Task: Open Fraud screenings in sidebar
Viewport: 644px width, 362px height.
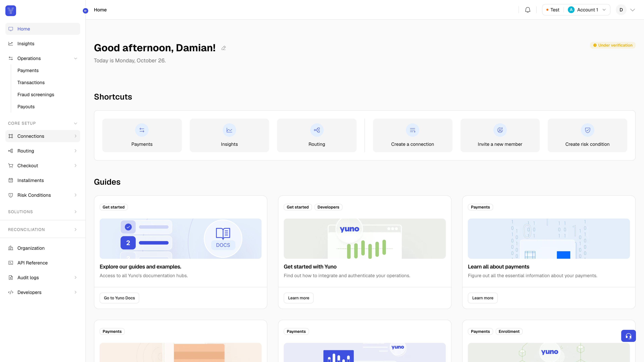Action: point(36,95)
